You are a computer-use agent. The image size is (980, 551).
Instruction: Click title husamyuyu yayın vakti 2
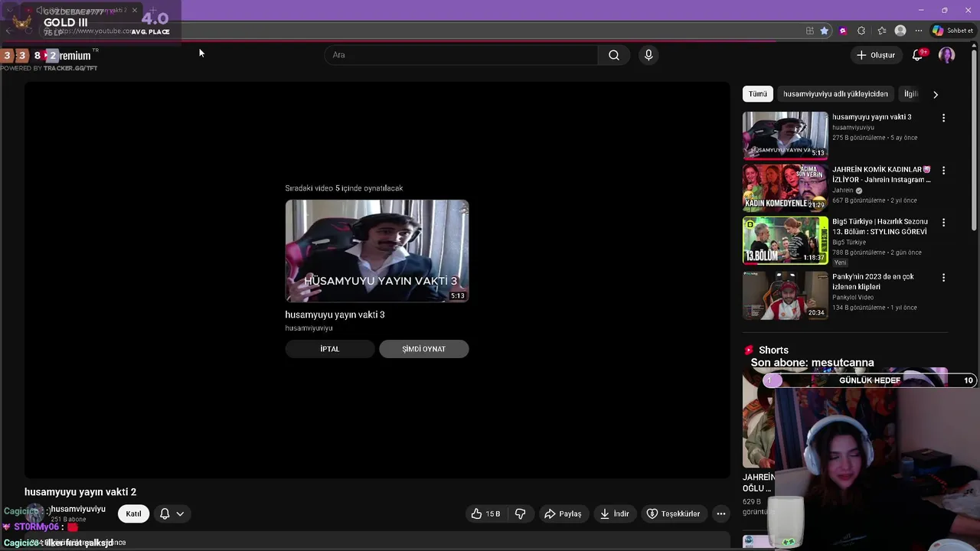tap(80, 492)
